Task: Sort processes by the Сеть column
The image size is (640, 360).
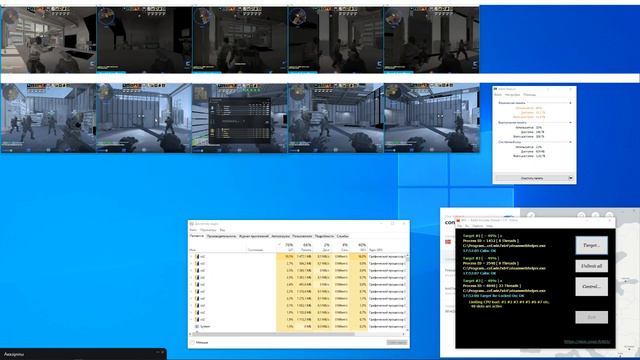Action: coord(340,247)
